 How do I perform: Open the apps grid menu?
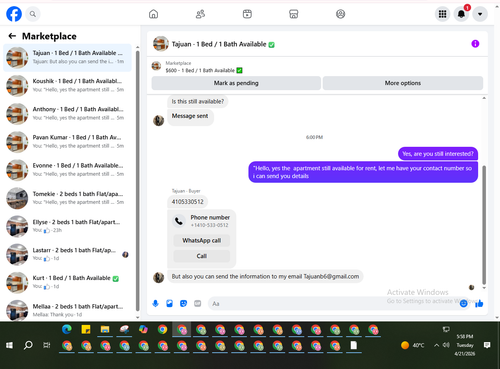pyautogui.click(x=442, y=14)
